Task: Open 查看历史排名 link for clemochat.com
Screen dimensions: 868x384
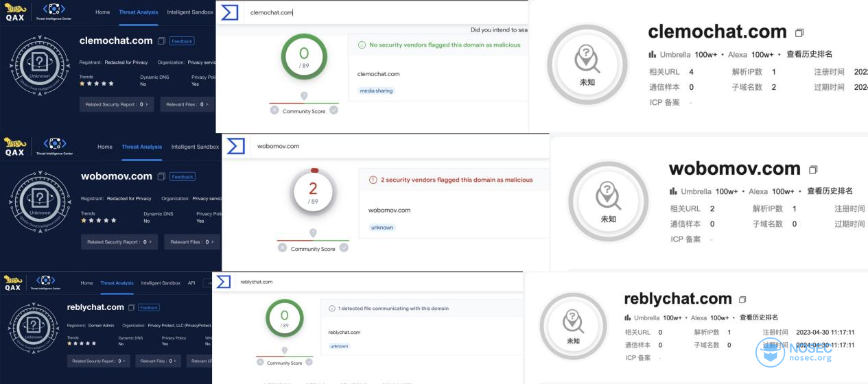Action: pyautogui.click(x=809, y=54)
